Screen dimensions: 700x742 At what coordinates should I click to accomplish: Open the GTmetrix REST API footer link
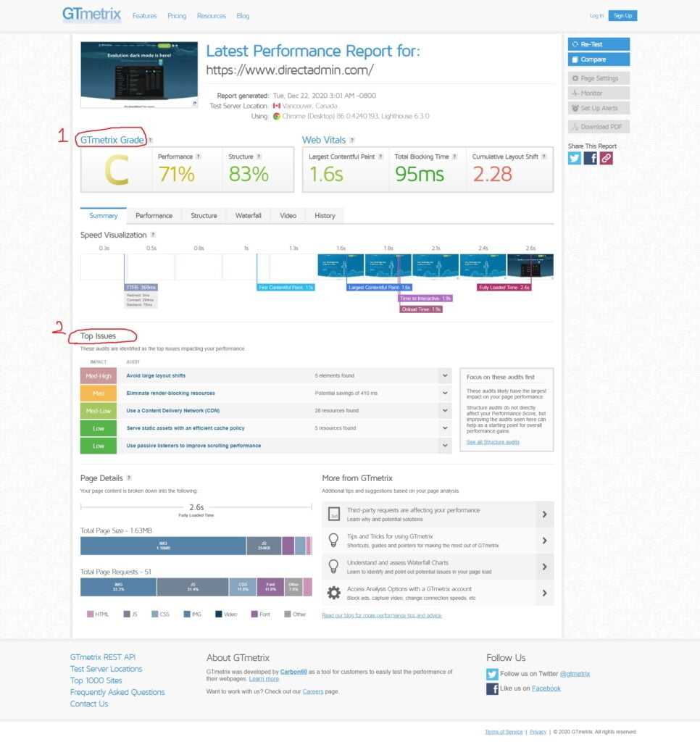[x=103, y=657]
